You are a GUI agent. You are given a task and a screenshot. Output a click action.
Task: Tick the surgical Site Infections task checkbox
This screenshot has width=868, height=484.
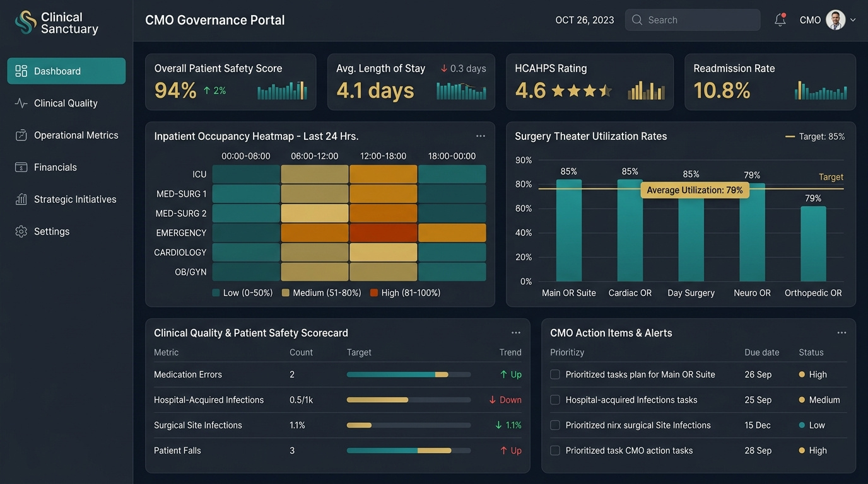coord(555,425)
